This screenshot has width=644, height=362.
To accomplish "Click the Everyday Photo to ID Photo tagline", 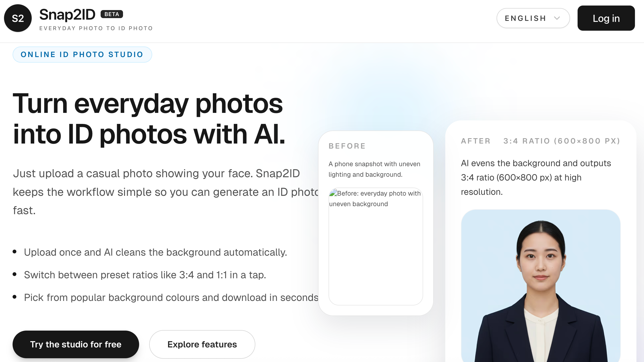I will [x=96, y=28].
